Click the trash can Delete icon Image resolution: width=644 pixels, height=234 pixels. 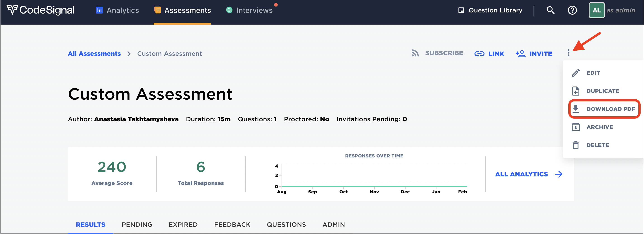click(x=576, y=145)
